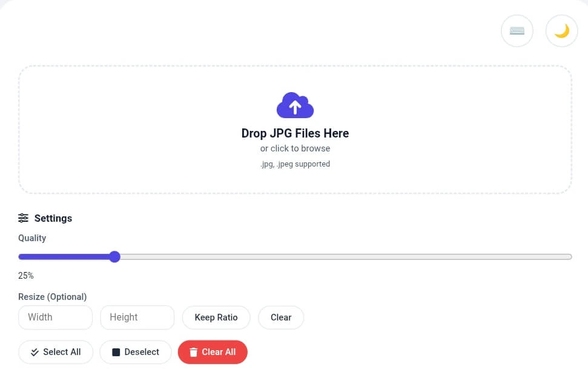The image size is (588, 375).
Task: Open the keyboard shortcuts icon at top right
Action: click(x=517, y=31)
